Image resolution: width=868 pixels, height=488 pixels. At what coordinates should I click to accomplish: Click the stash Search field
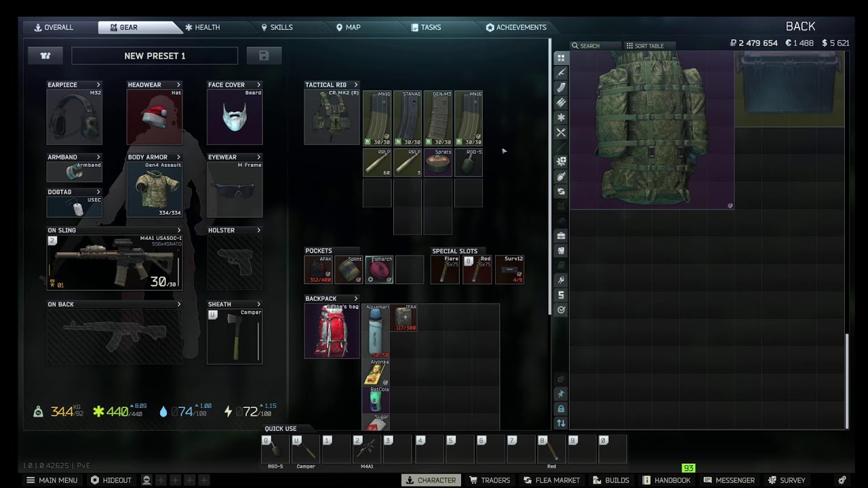point(595,46)
